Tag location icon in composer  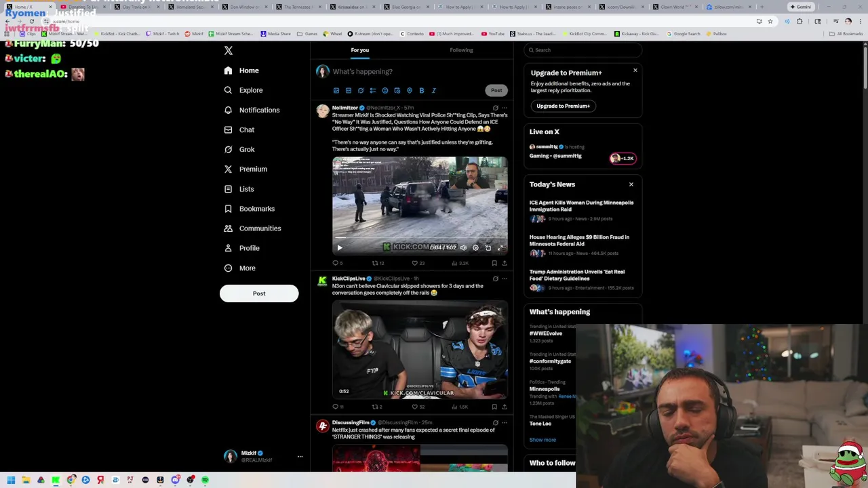(x=410, y=91)
